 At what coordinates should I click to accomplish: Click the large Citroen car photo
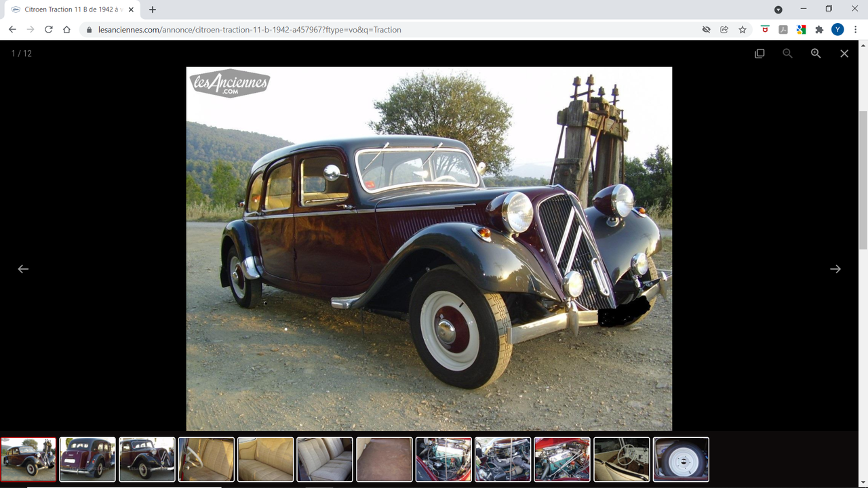click(429, 249)
